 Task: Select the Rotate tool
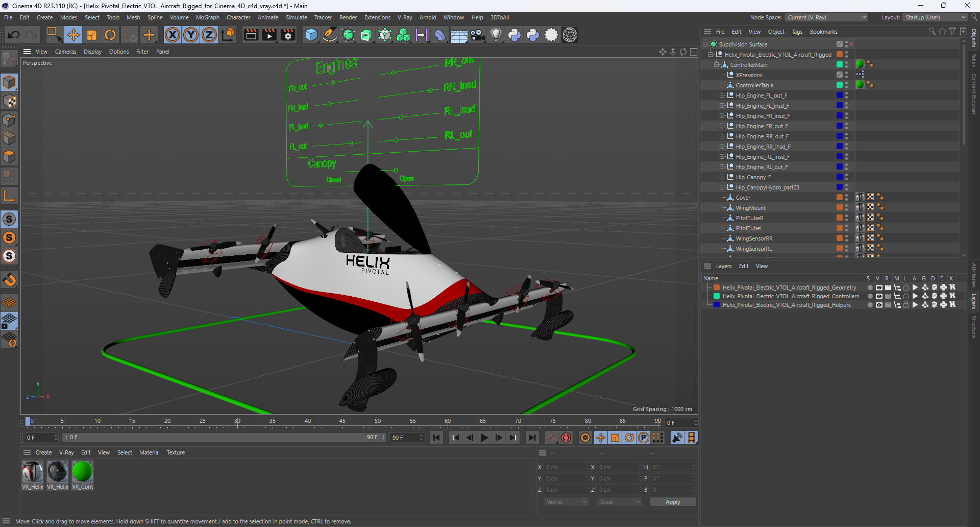coord(110,35)
